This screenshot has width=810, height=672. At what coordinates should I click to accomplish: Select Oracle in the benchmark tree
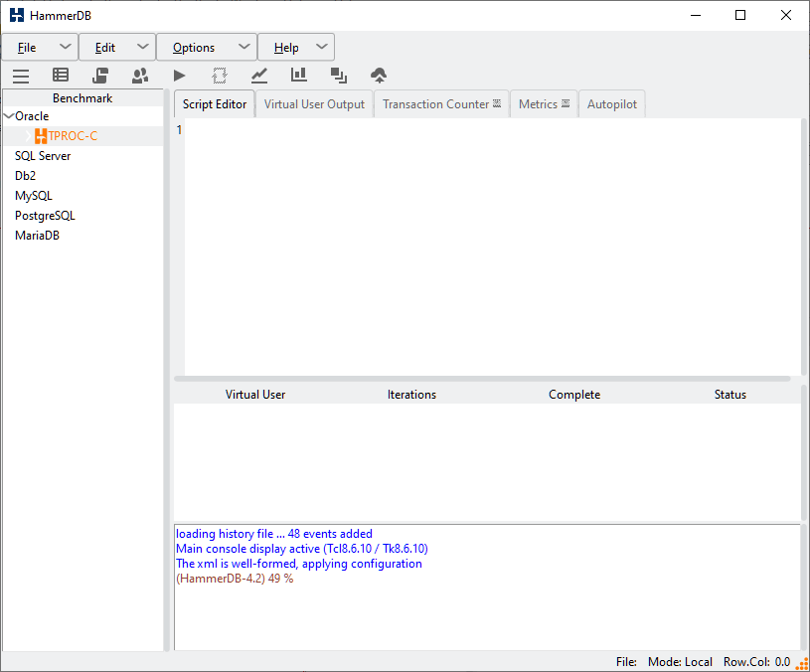32,115
